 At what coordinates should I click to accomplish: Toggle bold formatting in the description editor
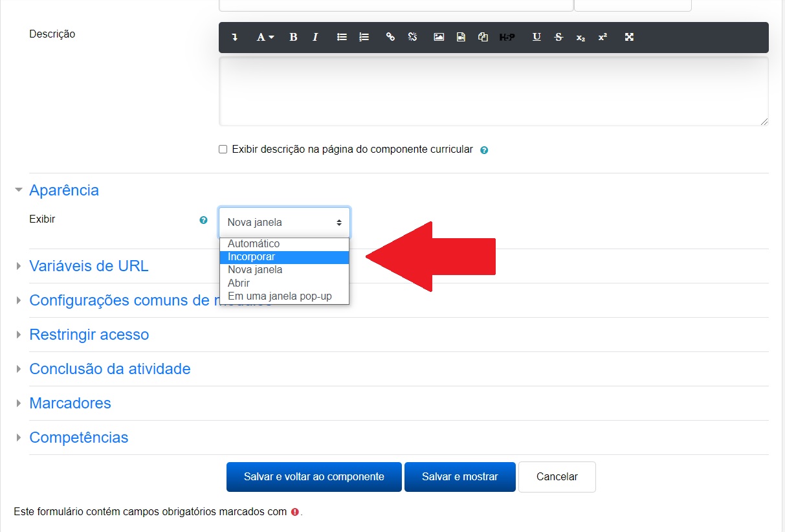point(293,38)
